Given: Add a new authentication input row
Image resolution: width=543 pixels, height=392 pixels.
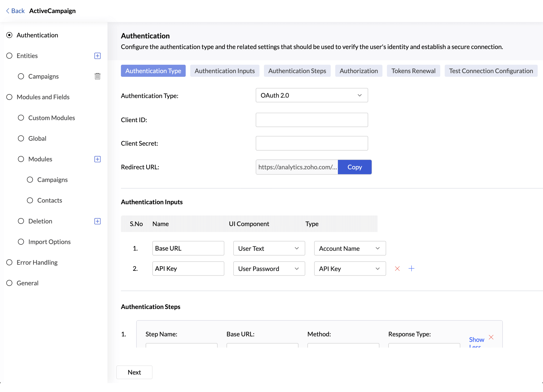Looking at the screenshot, I should pyautogui.click(x=411, y=269).
